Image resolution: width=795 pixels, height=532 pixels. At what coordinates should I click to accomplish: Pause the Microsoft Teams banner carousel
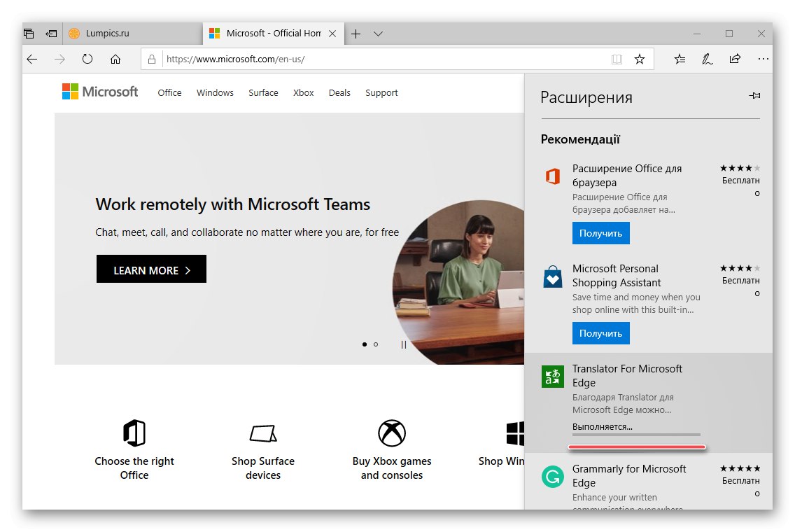(403, 344)
